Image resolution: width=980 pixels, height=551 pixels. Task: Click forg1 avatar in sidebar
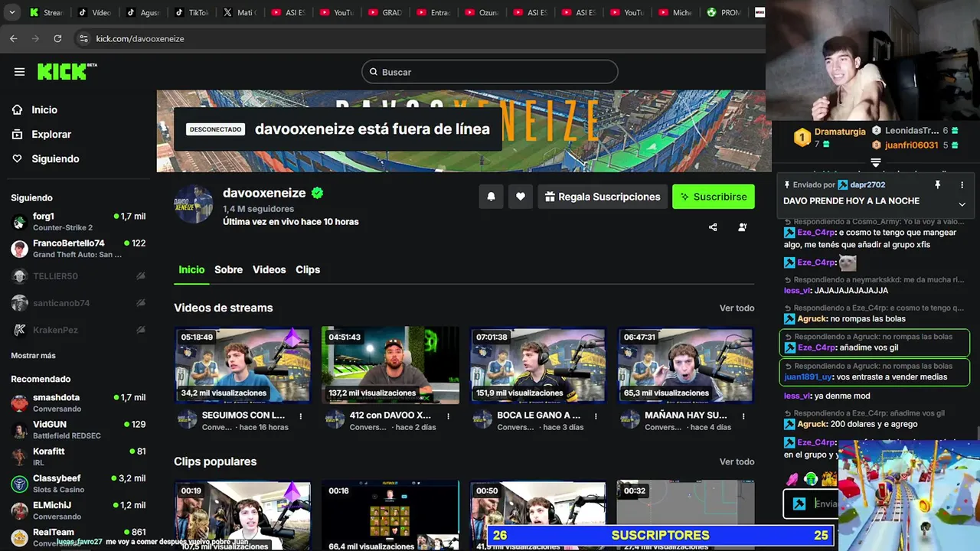(20, 222)
